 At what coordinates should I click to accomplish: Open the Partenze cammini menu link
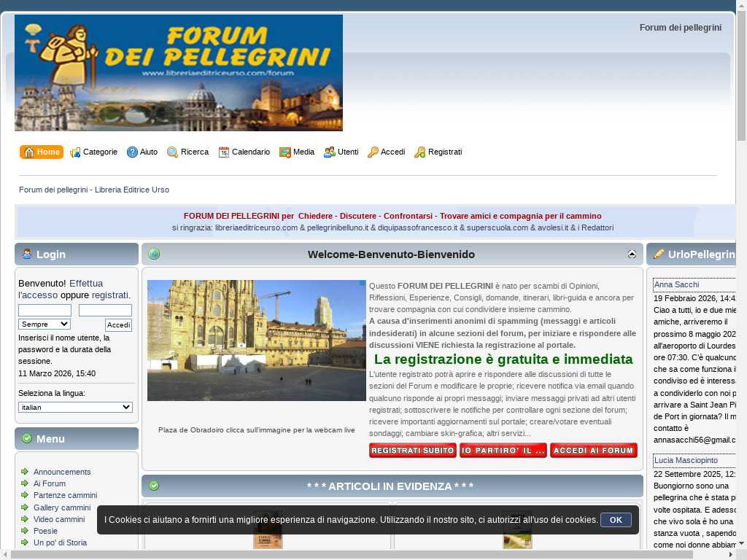click(x=65, y=495)
